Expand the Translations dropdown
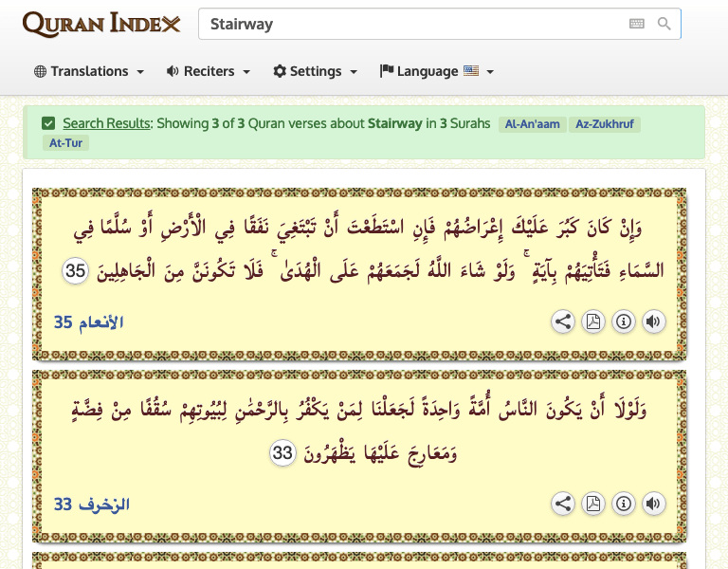 pos(89,71)
